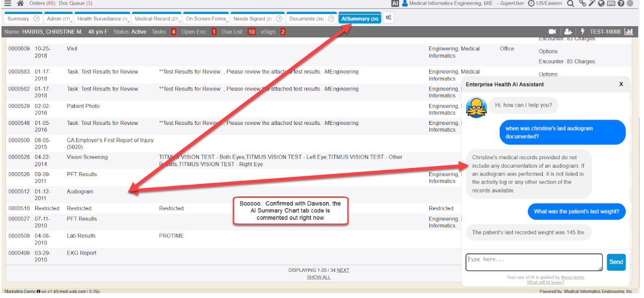The height and width of the screenshot is (298, 644).
Task: Open the bar chart icon beside TEST-10008
Action: pyautogui.click(x=629, y=32)
